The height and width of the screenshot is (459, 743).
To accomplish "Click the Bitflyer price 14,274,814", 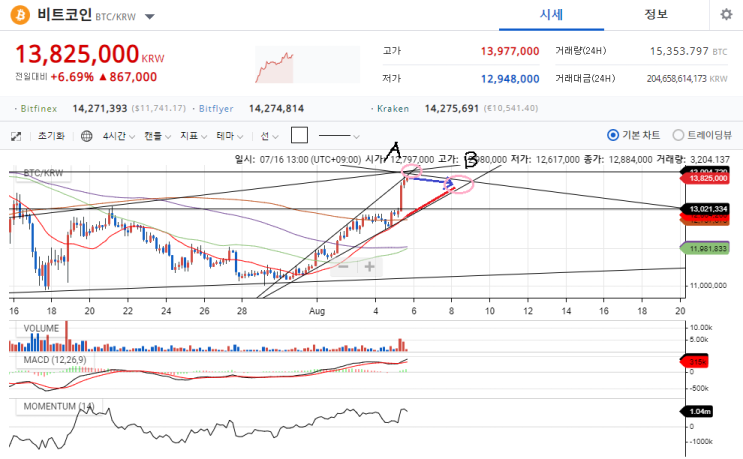I will click(276, 108).
